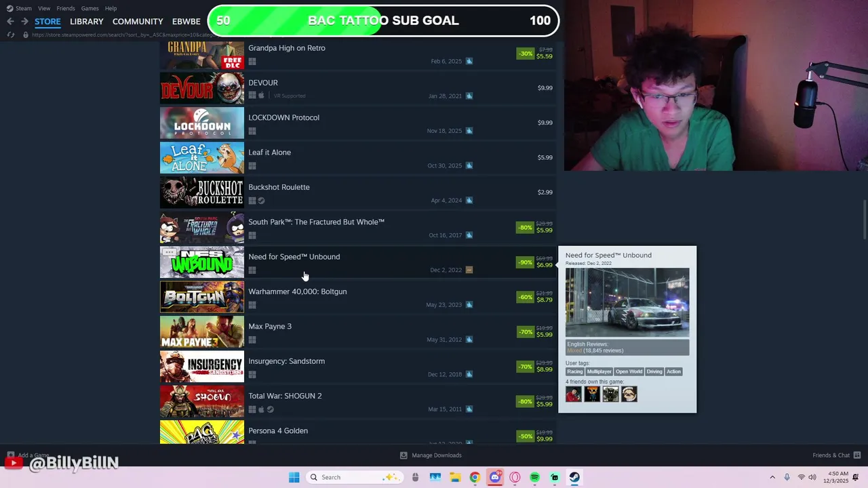Click the Steam forward navigation arrow

(24, 22)
